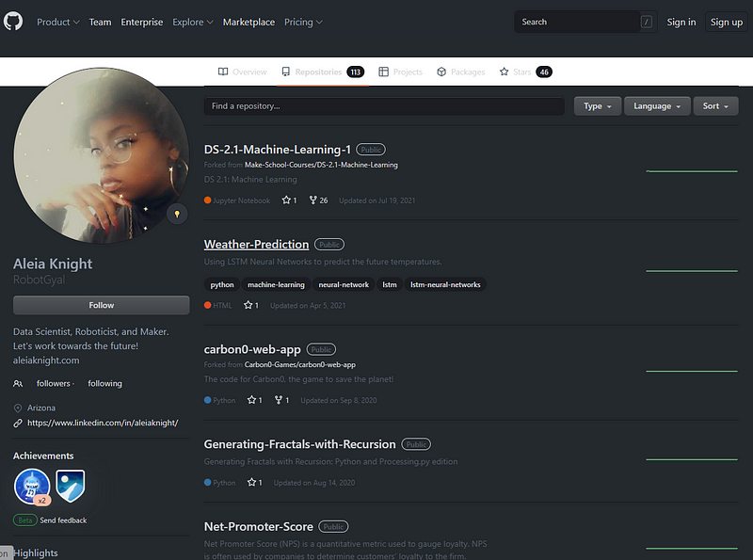Image resolution: width=753 pixels, height=560 pixels.
Task: Click star icon on Weather-Prediction row
Action: (x=248, y=305)
